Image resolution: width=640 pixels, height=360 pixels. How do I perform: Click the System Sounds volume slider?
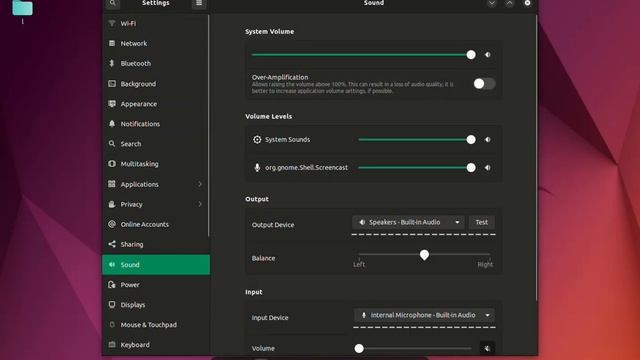click(x=416, y=140)
